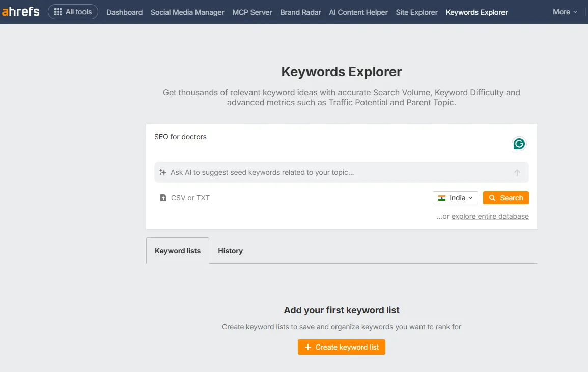The image size is (588, 372).
Task: Switch to the History tab
Action: coord(230,251)
